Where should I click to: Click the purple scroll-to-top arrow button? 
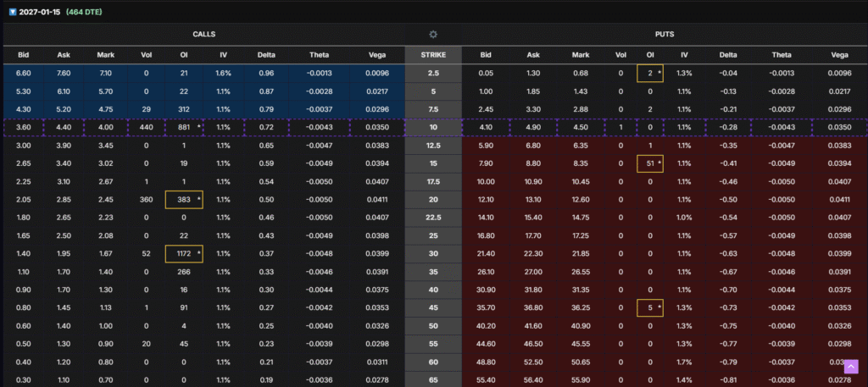tap(851, 367)
